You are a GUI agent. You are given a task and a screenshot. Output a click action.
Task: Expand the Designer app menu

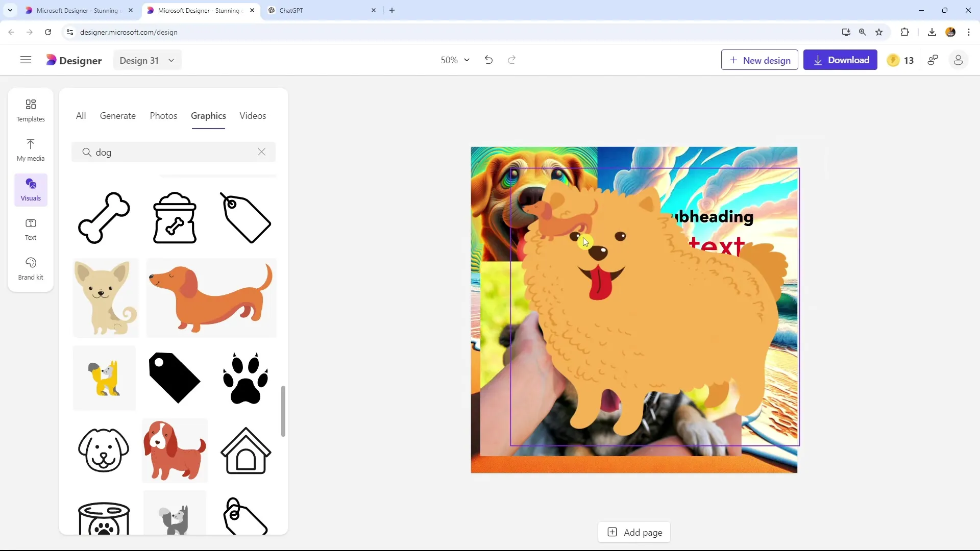[x=26, y=60]
